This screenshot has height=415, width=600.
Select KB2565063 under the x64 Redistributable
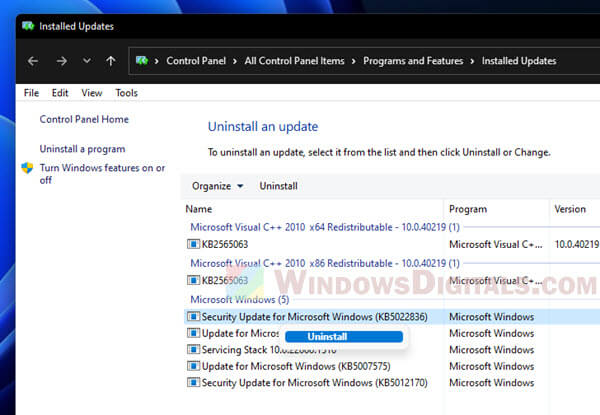(x=225, y=244)
